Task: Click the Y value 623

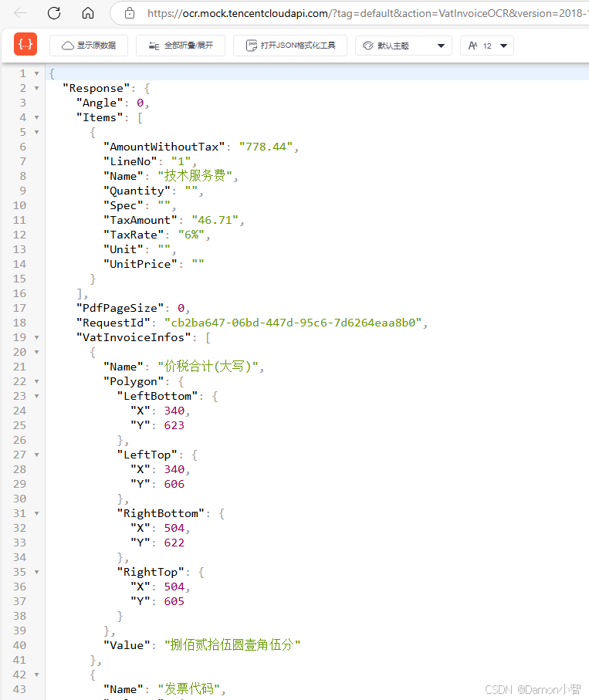Action: pyautogui.click(x=174, y=425)
